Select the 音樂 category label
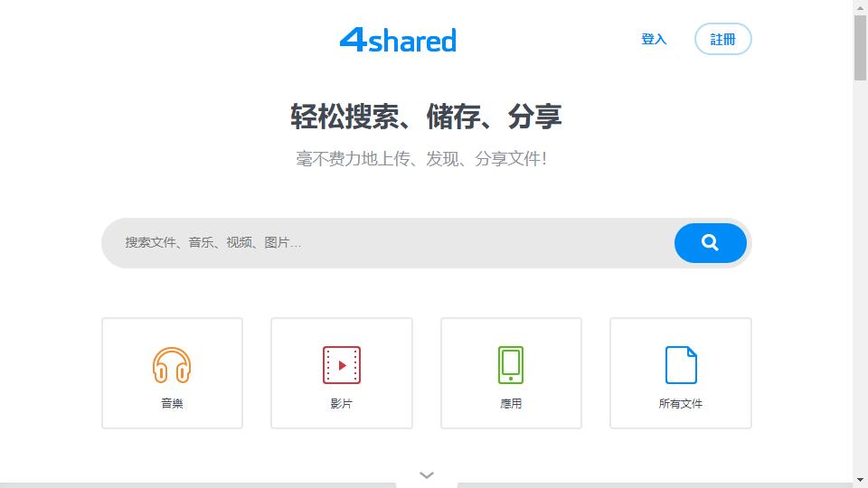Image resolution: width=868 pixels, height=488 pixels. (172, 404)
